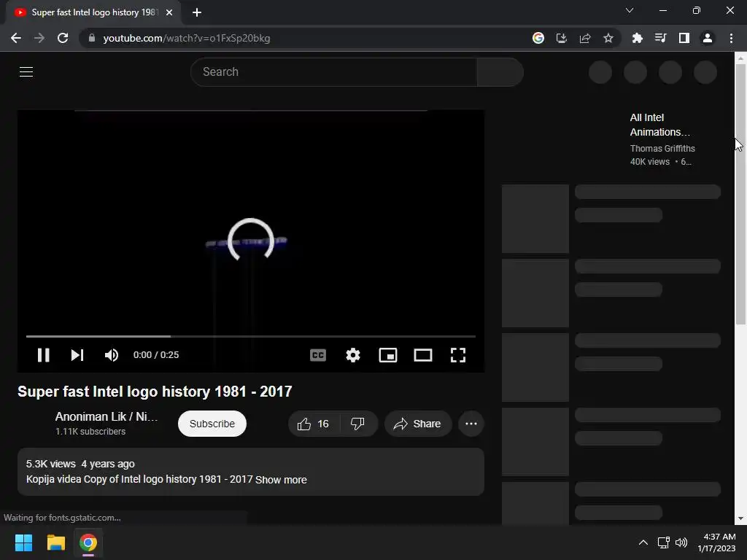Enter fullscreen mode
This screenshot has height=560, width=747.
[458, 355]
